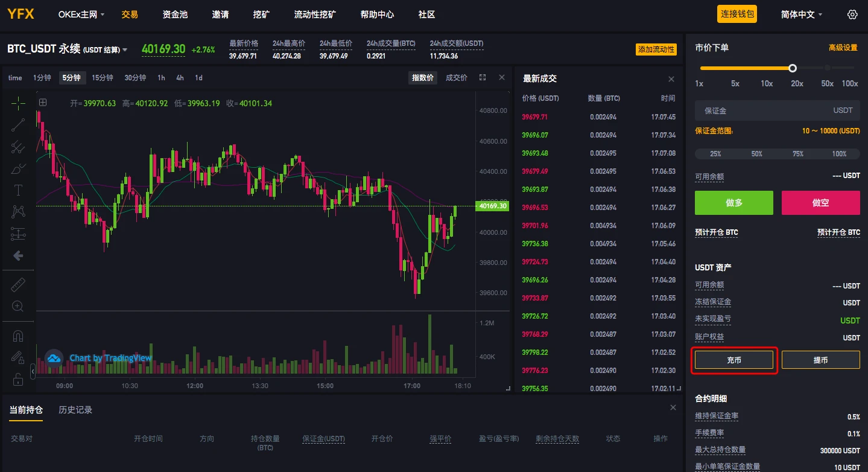Open the OKEx主网 network dropdown

pyautogui.click(x=81, y=14)
